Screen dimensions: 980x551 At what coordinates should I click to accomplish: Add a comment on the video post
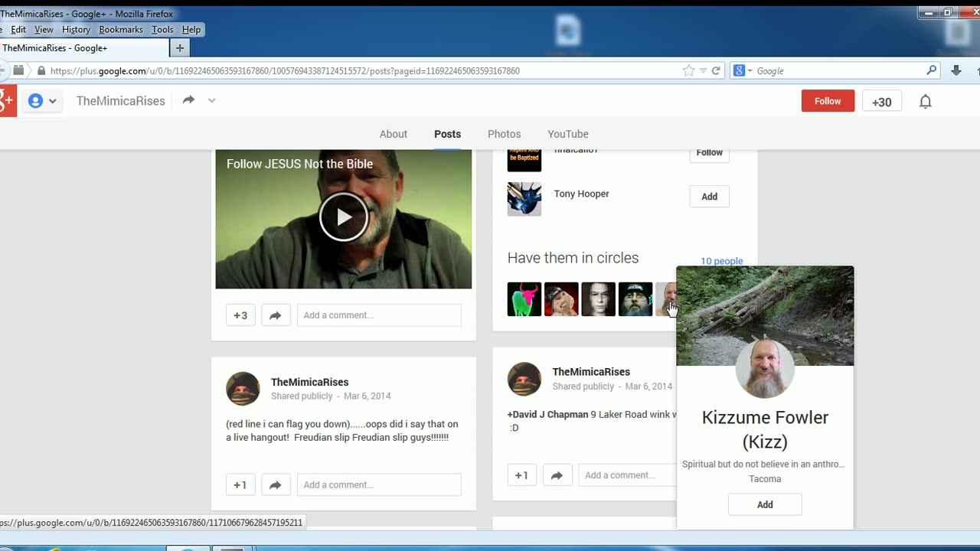tap(379, 315)
